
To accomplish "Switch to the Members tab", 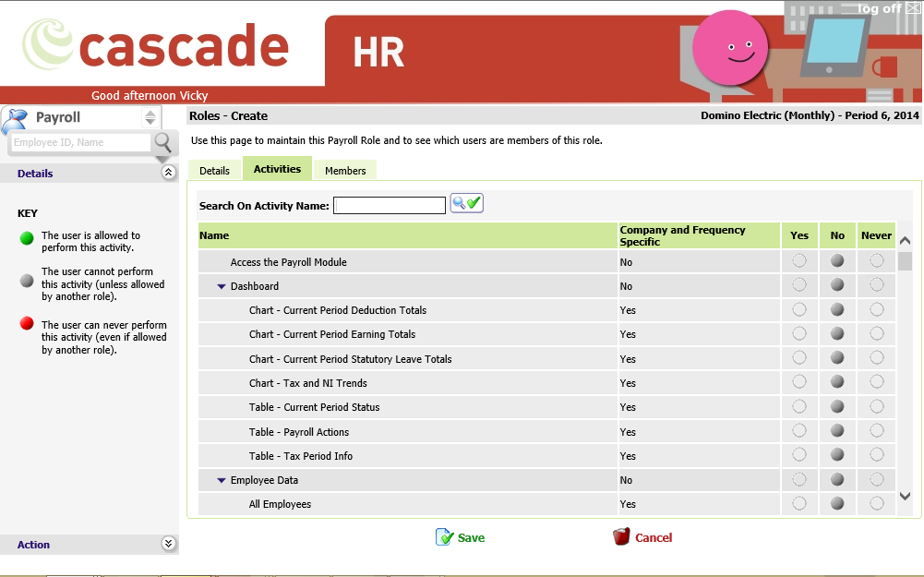I will [x=345, y=170].
